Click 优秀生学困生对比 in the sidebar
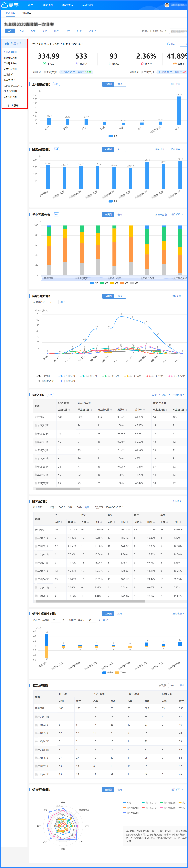188x868 pixels. click(x=13, y=86)
